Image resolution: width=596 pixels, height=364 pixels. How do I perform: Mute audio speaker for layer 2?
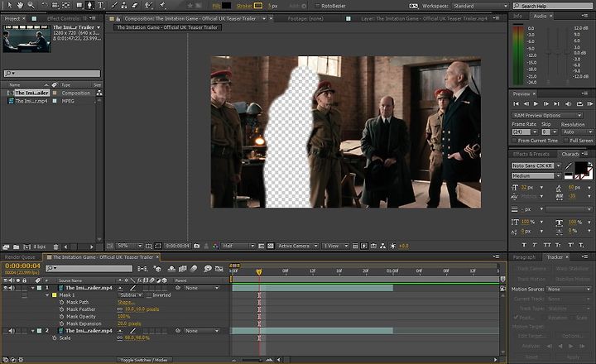[x=12, y=331]
